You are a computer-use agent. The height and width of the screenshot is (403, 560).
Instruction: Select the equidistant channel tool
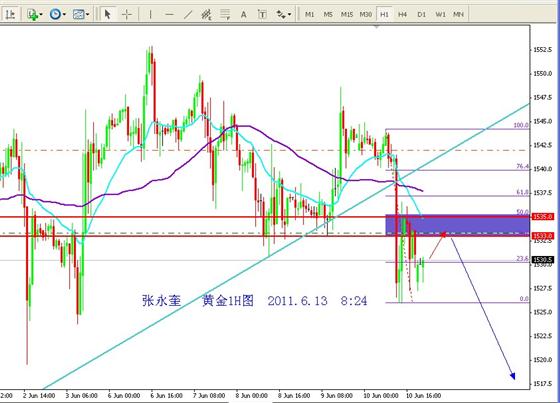[x=206, y=14]
